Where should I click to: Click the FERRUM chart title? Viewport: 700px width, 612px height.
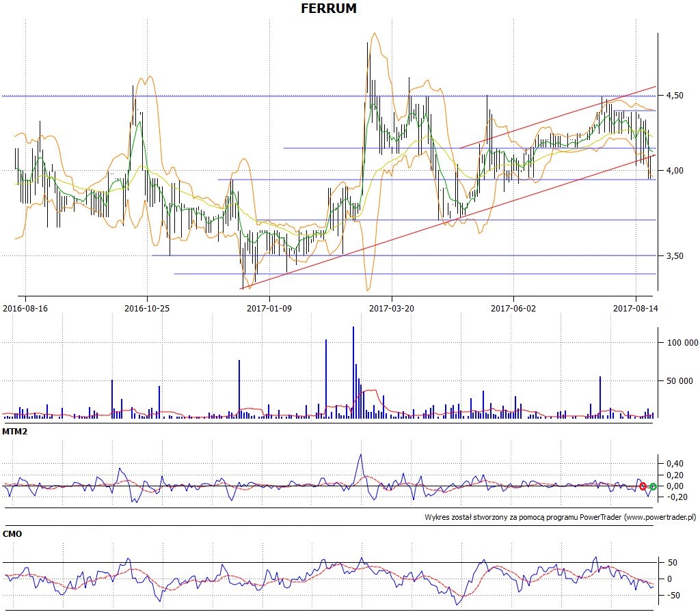(x=329, y=8)
